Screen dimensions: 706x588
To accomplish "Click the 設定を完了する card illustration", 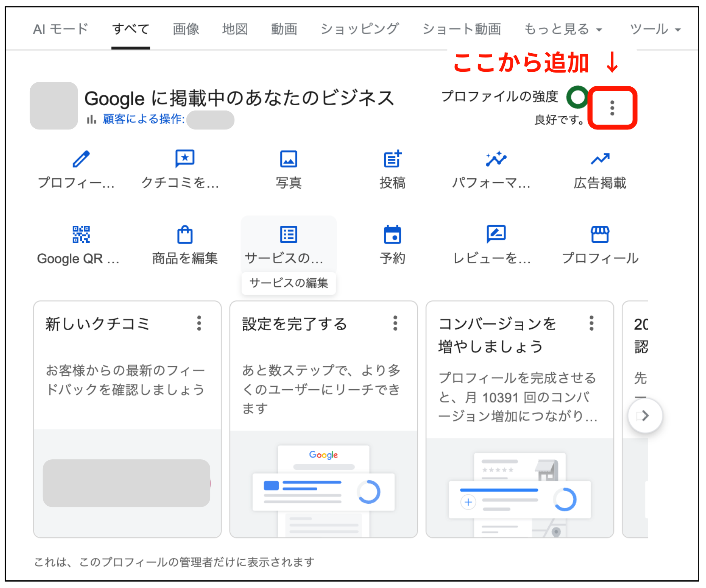I will [x=324, y=484].
